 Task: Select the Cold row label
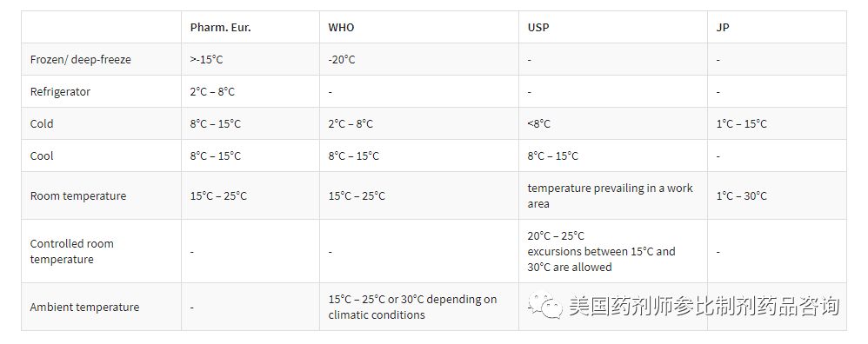(x=42, y=123)
